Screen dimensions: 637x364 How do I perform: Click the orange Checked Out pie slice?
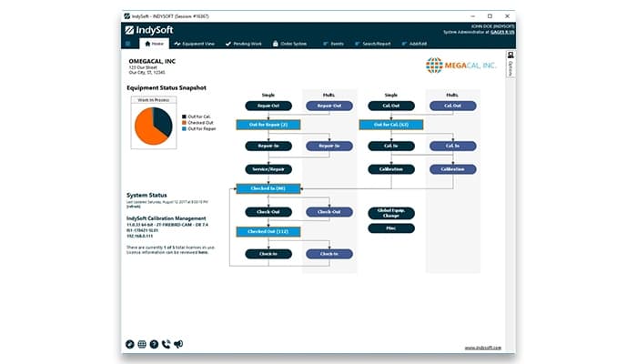[x=145, y=129]
